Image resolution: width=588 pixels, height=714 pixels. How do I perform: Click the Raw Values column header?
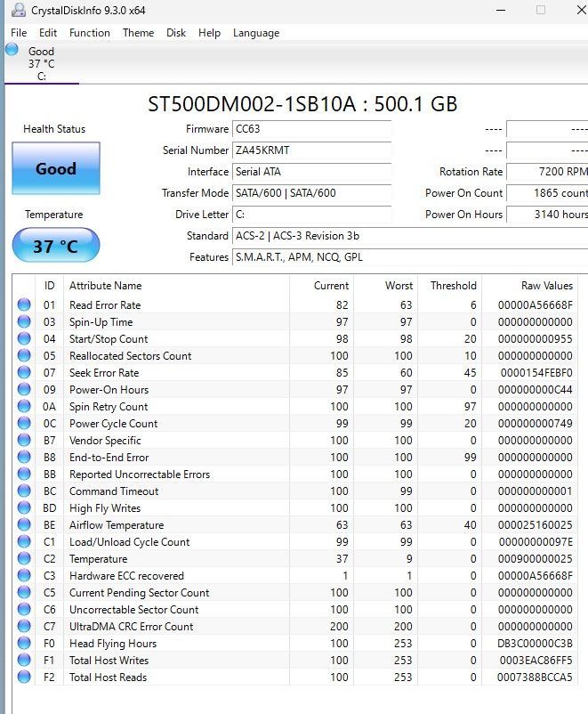546,286
